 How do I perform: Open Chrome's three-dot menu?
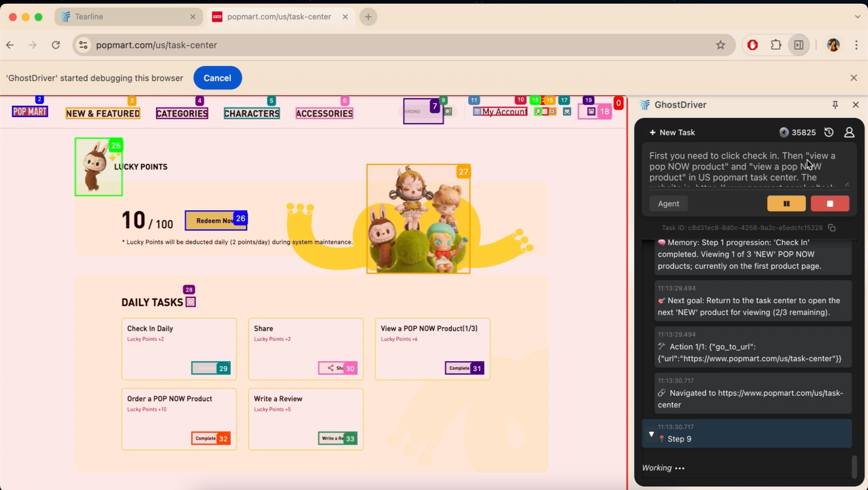click(856, 45)
